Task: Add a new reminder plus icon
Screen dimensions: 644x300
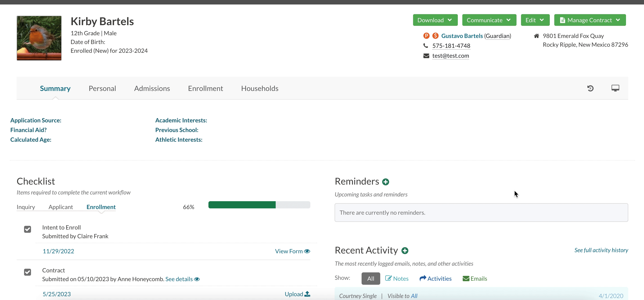Action: point(385,182)
